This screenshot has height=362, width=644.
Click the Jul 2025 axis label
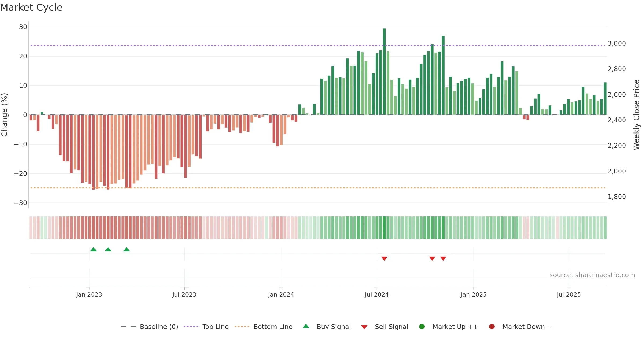coord(569,294)
